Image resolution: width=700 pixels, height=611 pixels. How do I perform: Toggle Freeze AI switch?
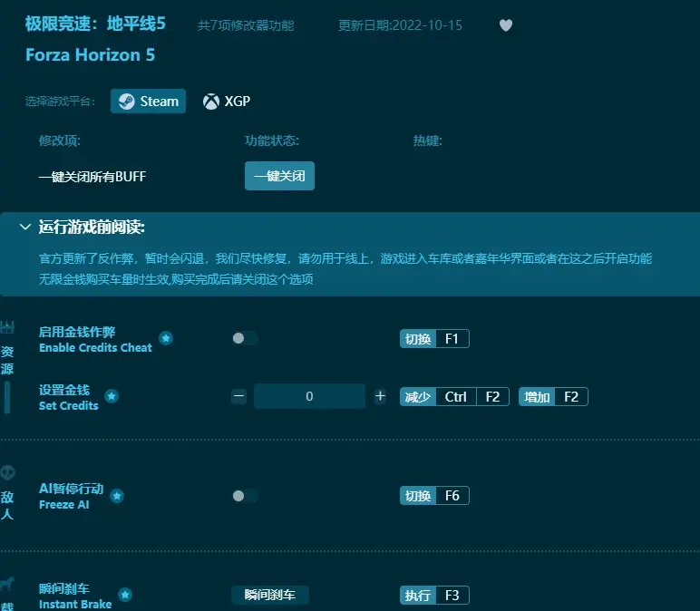click(x=245, y=496)
